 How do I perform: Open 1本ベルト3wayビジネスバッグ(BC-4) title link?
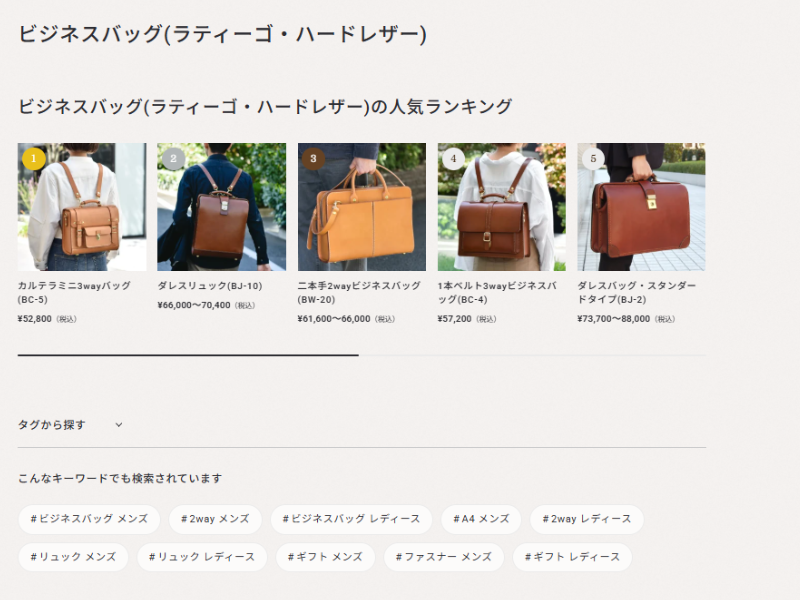(x=497, y=292)
